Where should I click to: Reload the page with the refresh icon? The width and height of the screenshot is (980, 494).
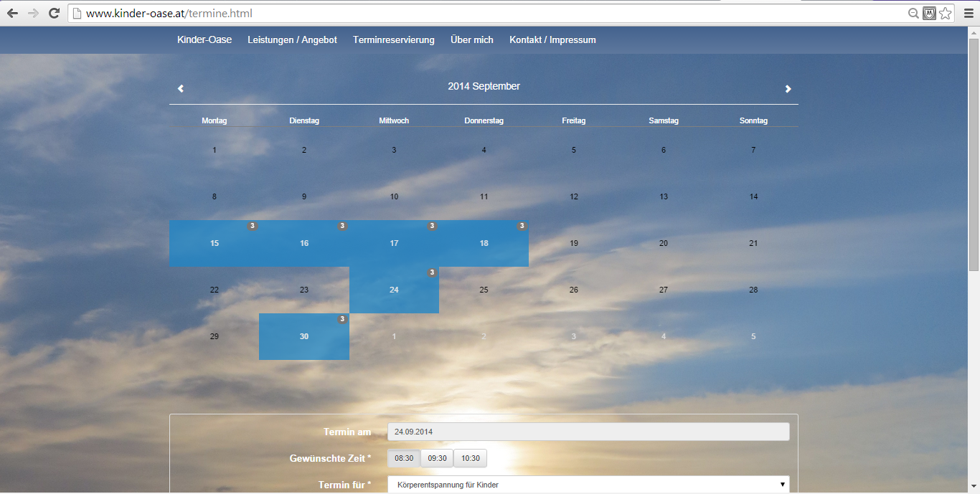[54, 13]
